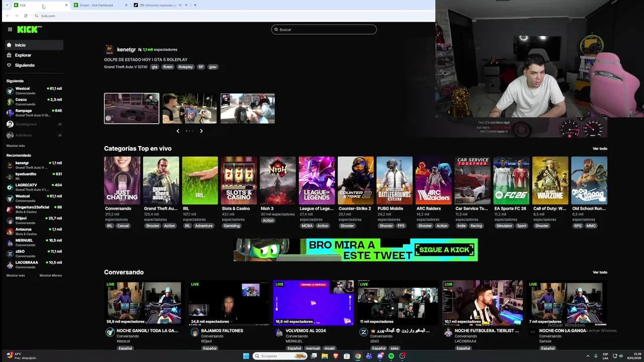Open VOLVEMOS AL 2024 MERNUEL stream

(313, 303)
